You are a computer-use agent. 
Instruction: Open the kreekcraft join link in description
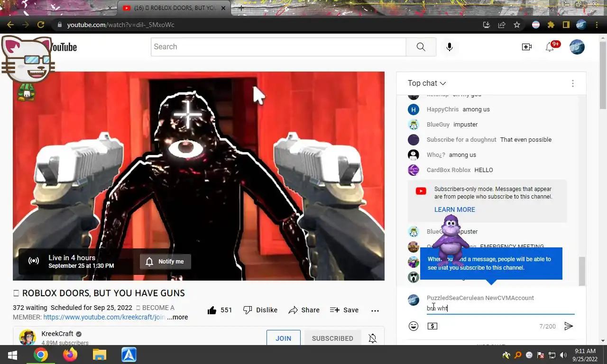point(104,317)
